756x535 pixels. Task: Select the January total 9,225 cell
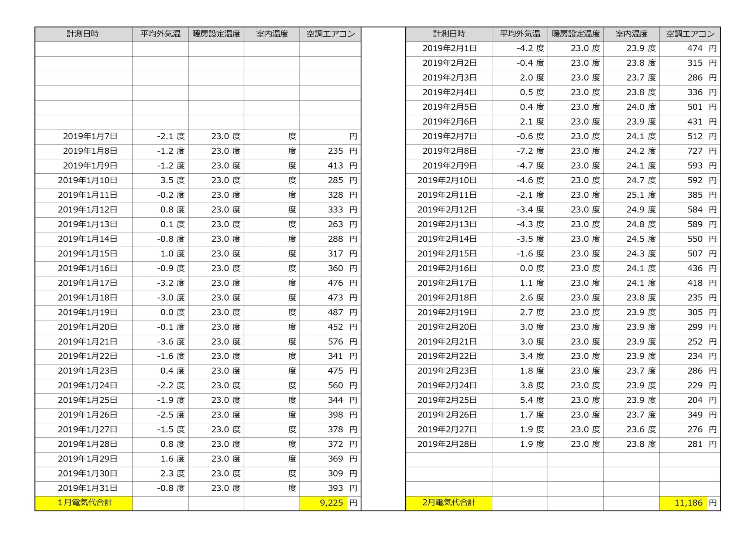coord(330,503)
